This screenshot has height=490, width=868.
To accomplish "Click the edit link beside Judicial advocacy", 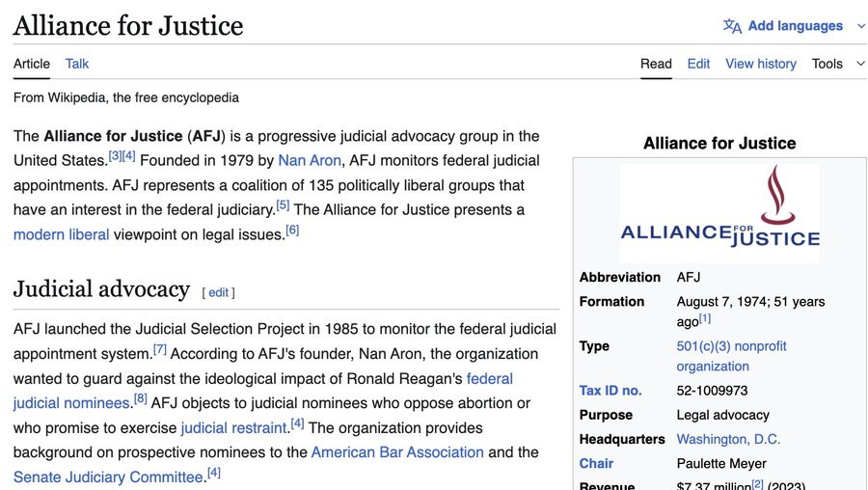I will click(218, 292).
